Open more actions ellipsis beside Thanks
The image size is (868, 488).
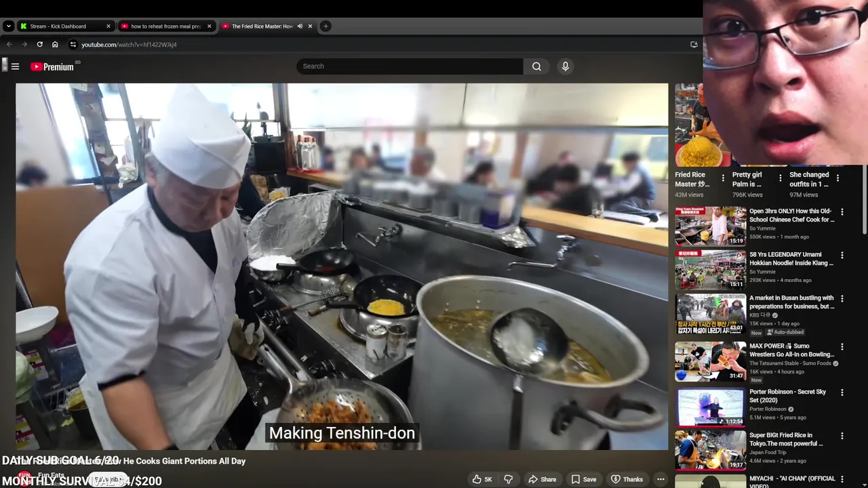point(660,479)
